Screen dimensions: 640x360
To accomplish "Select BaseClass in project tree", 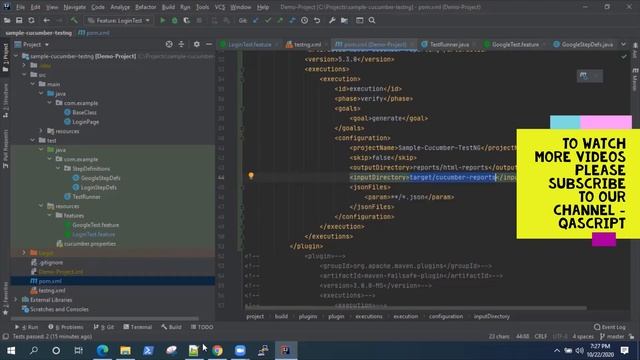I will point(84,112).
